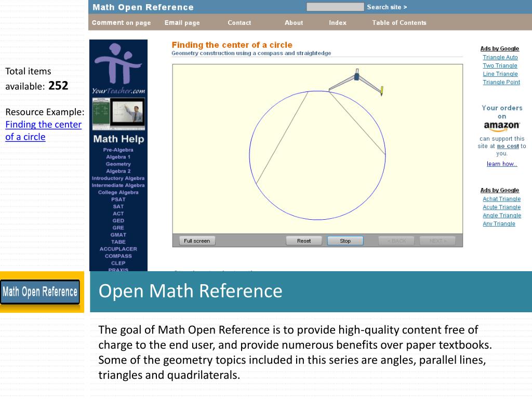Click the Search site button

tap(387, 7)
